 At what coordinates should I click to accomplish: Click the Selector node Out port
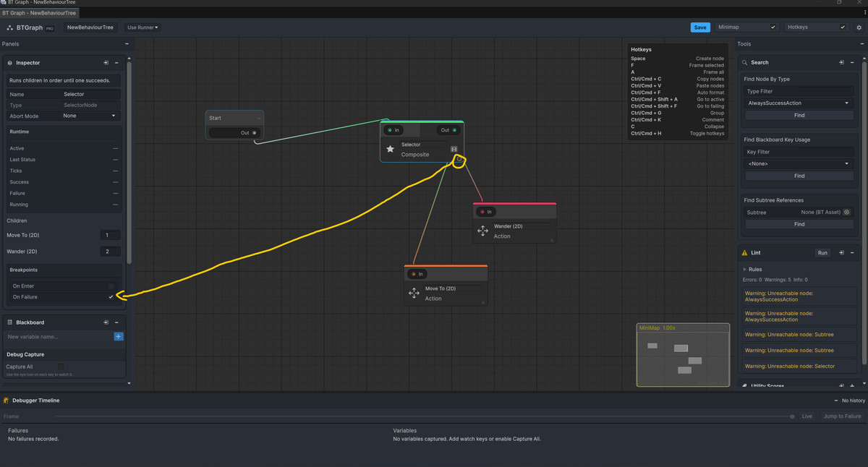pos(454,130)
